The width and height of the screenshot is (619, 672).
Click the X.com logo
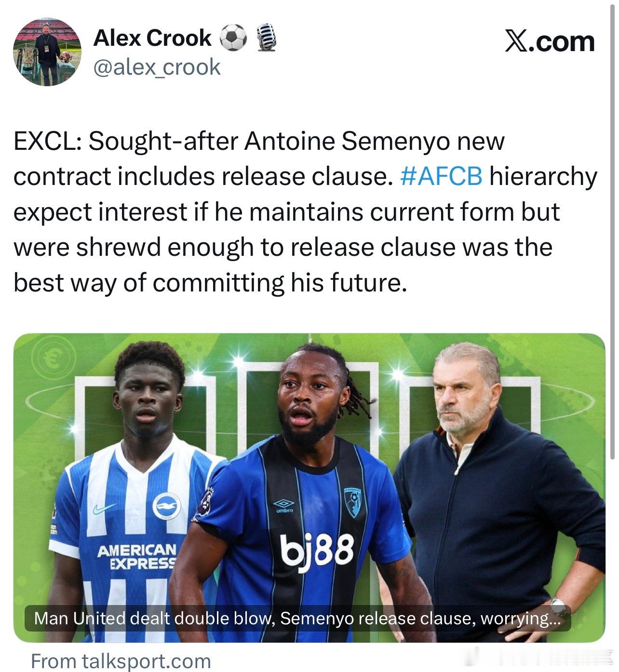click(x=550, y=41)
